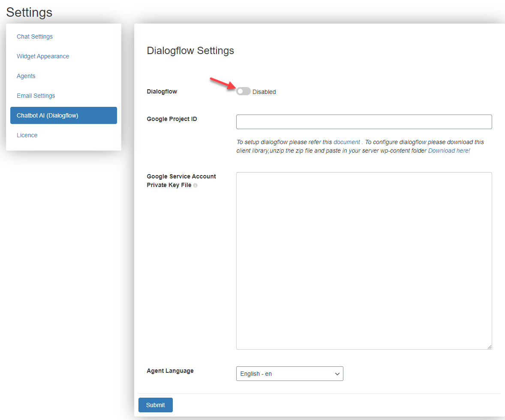Focus the Private Key File textarea
This screenshot has height=420, width=505.
(364, 261)
